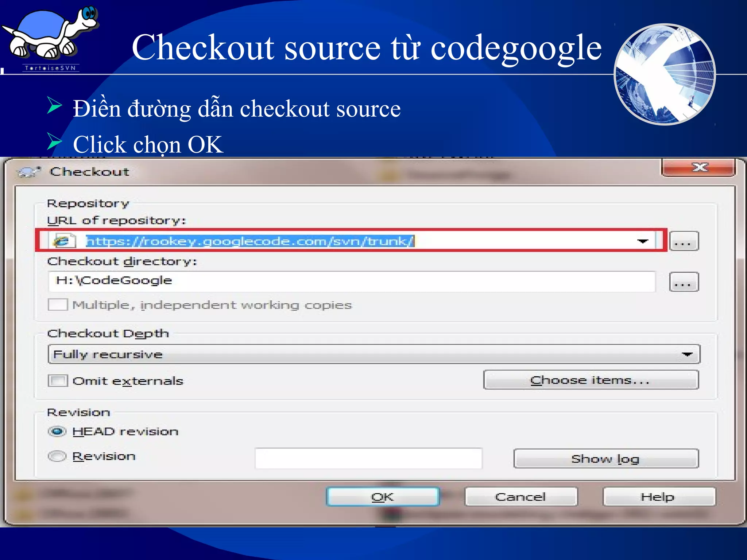The image size is (747, 560).
Task: Click the Checkout directory label
Action: pos(122,261)
